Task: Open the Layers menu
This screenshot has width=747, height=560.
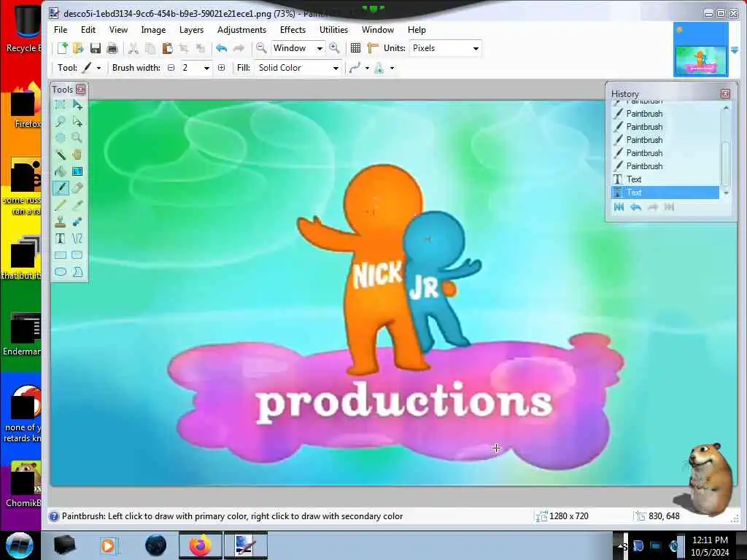Action: pos(192,30)
